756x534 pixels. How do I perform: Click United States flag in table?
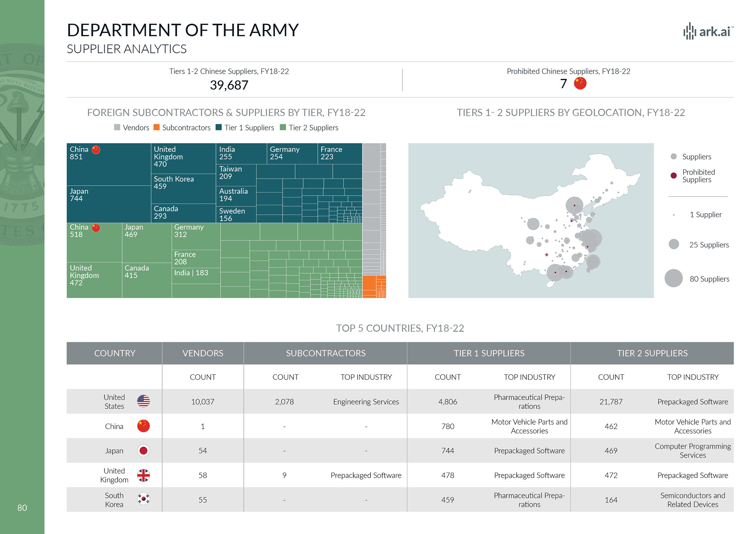pyautogui.click(x=143, y=401)
